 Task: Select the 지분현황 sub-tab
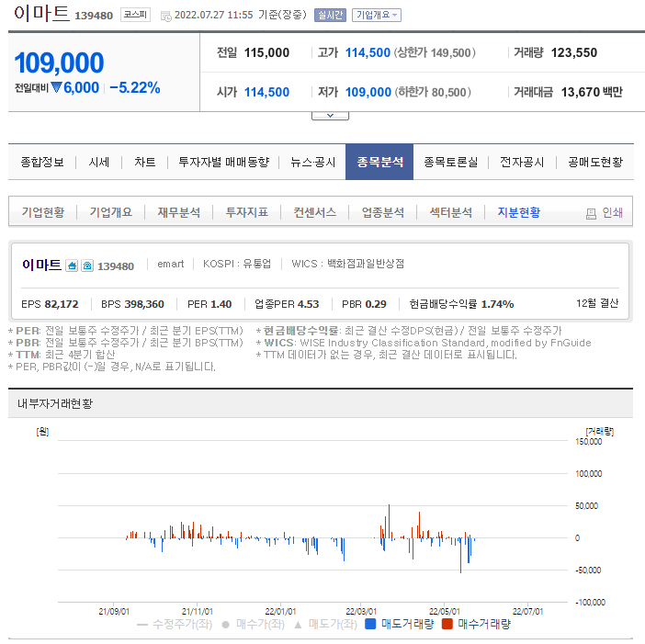tap(519, 212)
